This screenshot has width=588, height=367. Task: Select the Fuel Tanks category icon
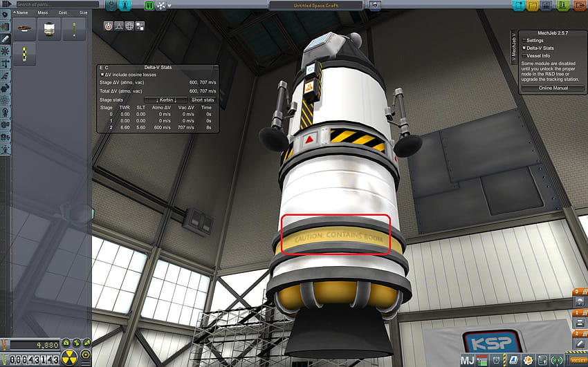[x=6, y=27]
